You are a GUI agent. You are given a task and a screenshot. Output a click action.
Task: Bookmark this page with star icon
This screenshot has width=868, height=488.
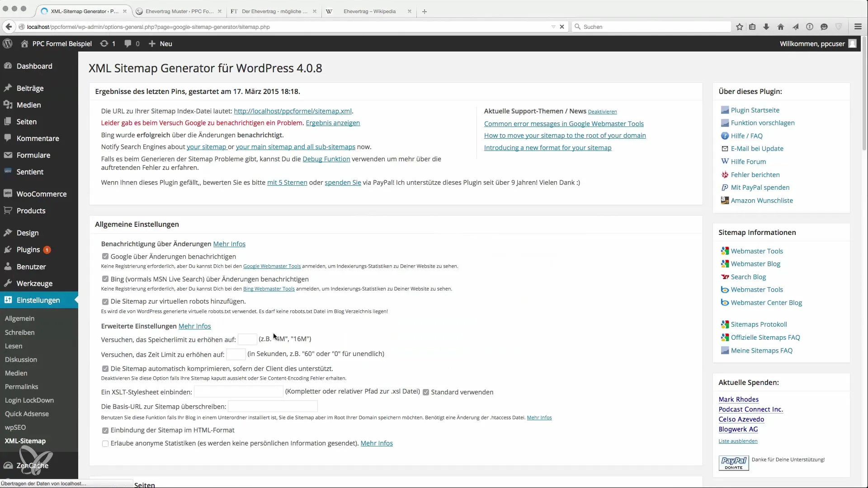(x=740, y=27)
